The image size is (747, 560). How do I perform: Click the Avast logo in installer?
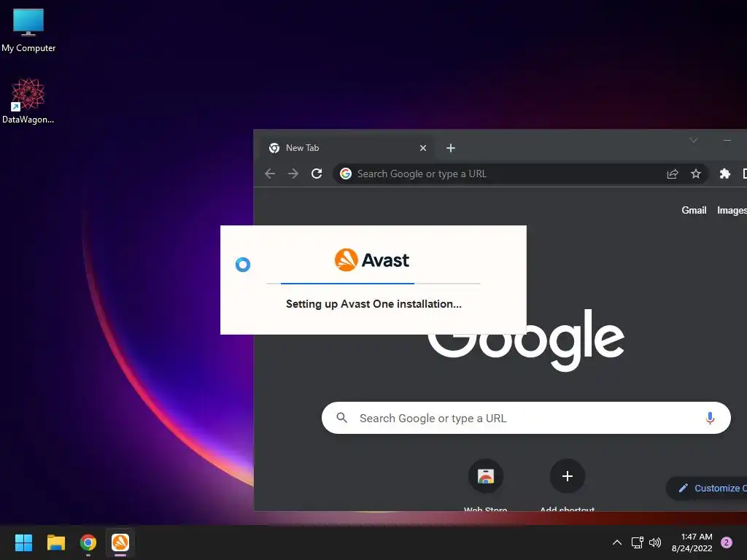[372, 260]
